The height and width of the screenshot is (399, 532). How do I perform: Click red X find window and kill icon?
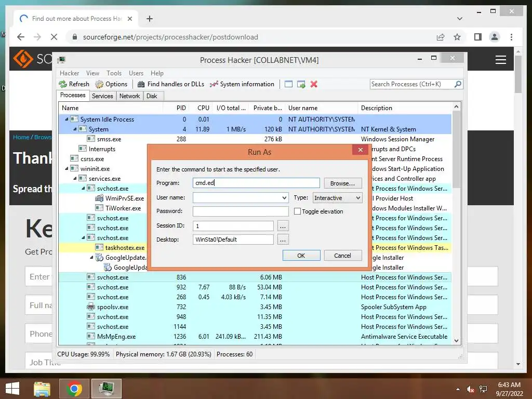[314, 84]
